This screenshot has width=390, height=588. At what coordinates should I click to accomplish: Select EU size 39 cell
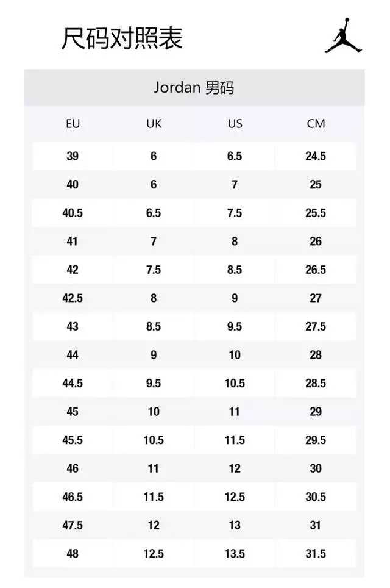coord(73,156)
